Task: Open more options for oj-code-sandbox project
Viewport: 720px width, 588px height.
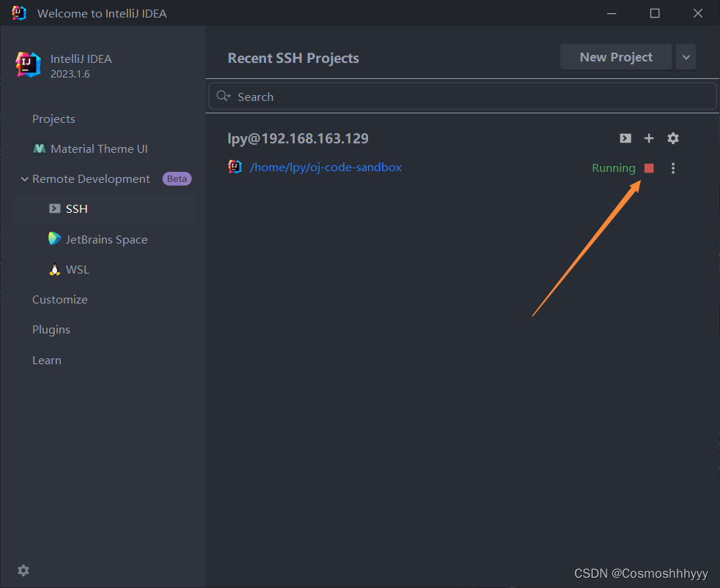Action: coord(673,168)
